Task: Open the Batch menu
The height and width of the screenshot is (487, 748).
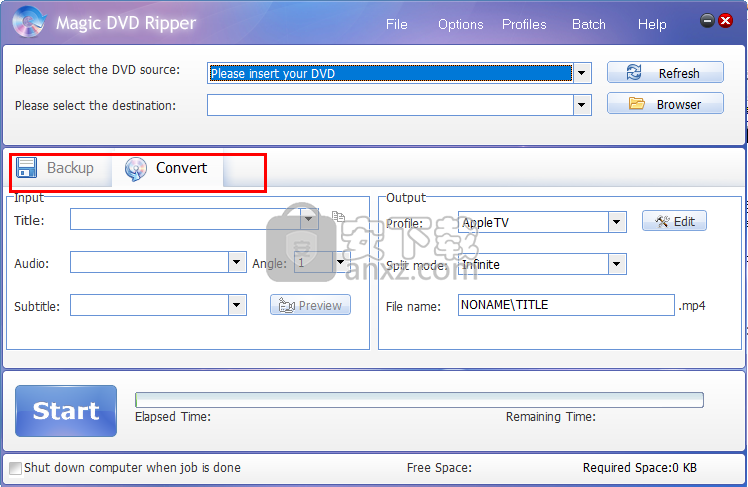Action: click(589, 24)
